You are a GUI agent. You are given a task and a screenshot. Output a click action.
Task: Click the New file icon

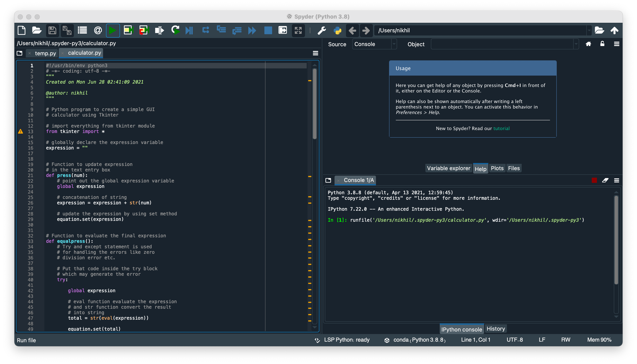coord(22,30)
